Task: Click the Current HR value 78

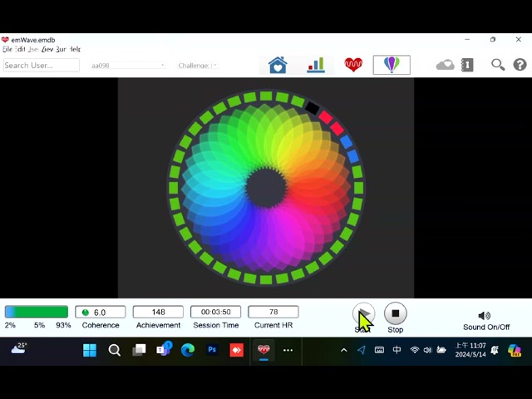Action: pos(273,312)
